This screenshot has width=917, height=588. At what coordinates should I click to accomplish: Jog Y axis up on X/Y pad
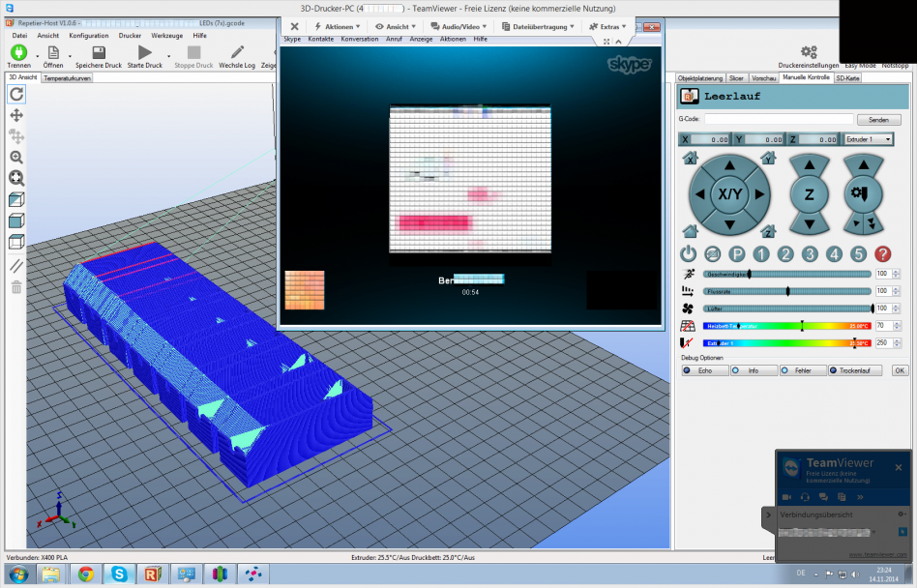[729, 165]
